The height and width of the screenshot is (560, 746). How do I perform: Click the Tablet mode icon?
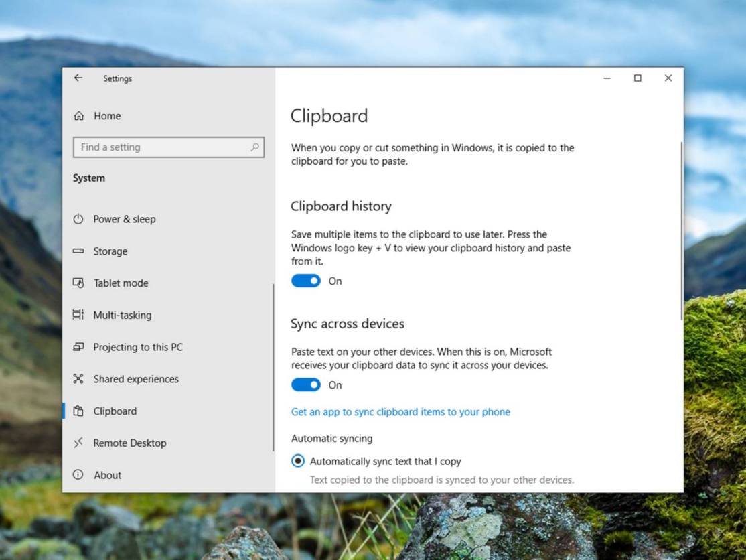pyautogui.click(x=78, y=283)
